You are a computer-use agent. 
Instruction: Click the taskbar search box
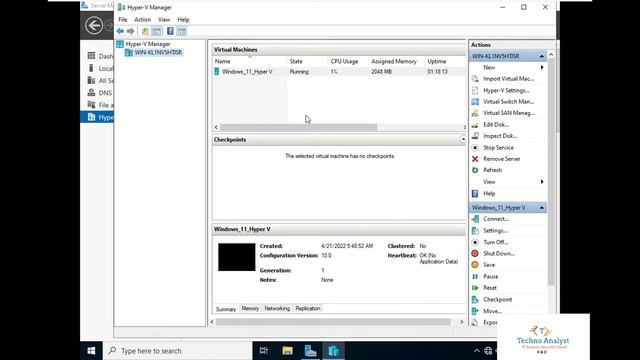178,351
